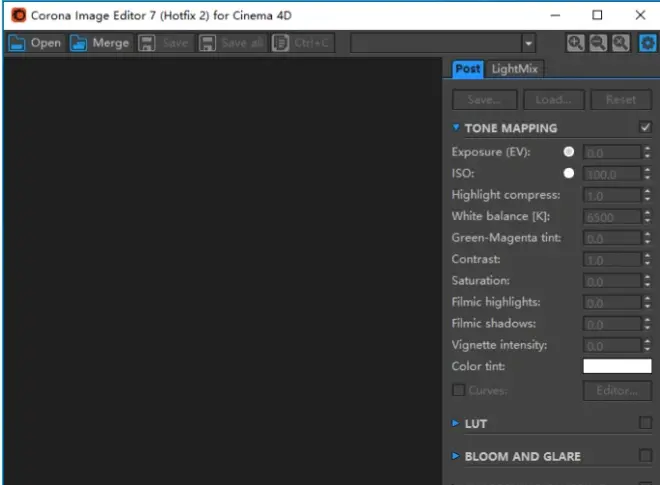Image resolution: width=660 pixels, height=485 pixels.
Task: Click the Open file folder icon
Action: coord(16,43)
